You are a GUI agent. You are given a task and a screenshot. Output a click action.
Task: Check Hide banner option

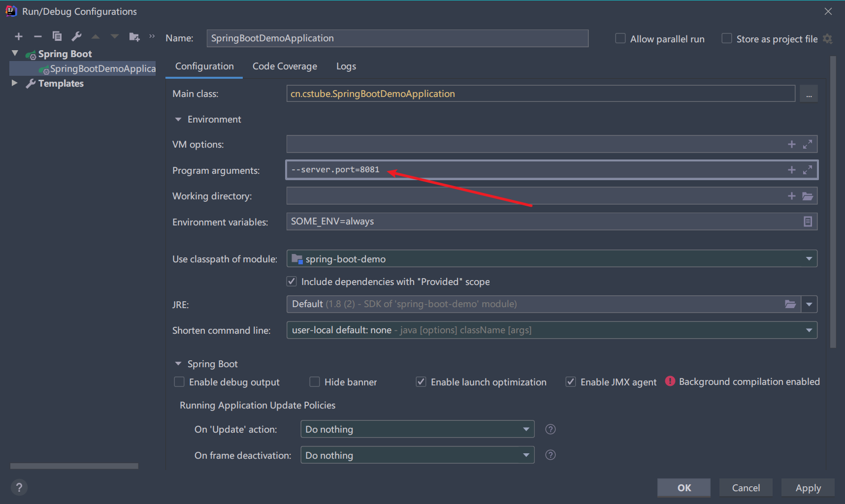coord(314,382)
